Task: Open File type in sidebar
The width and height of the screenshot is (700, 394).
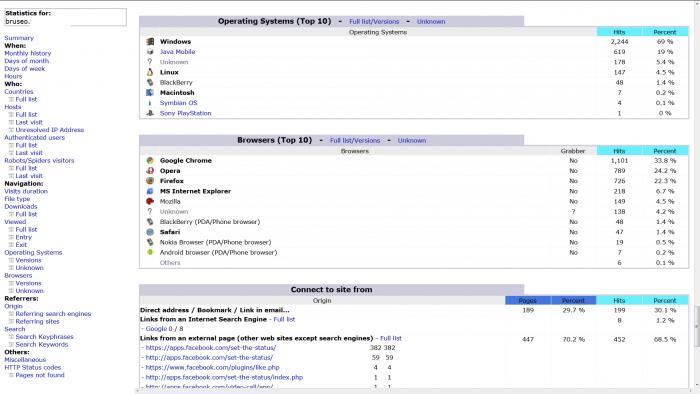Action: pyautogui.click(x=17, y=199)
